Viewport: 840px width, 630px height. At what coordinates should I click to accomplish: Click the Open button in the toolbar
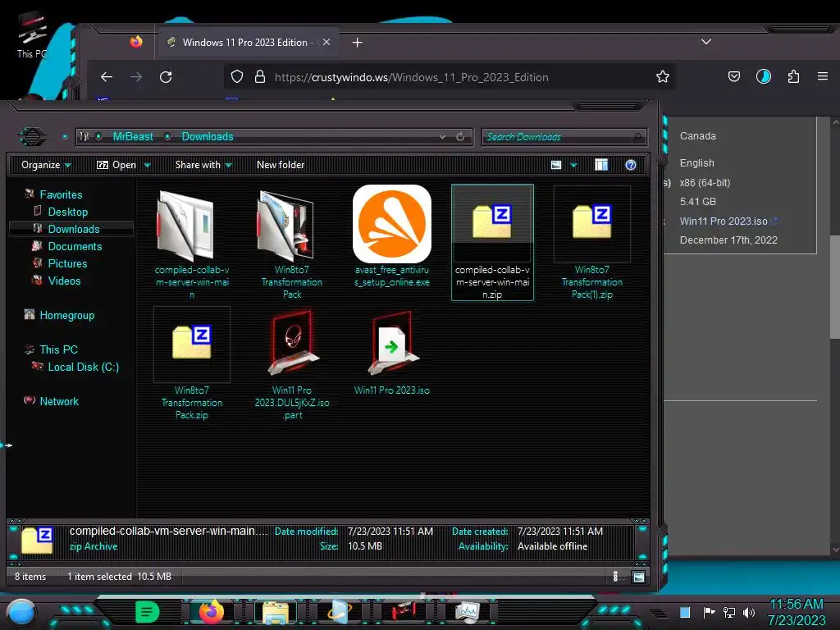116,164
